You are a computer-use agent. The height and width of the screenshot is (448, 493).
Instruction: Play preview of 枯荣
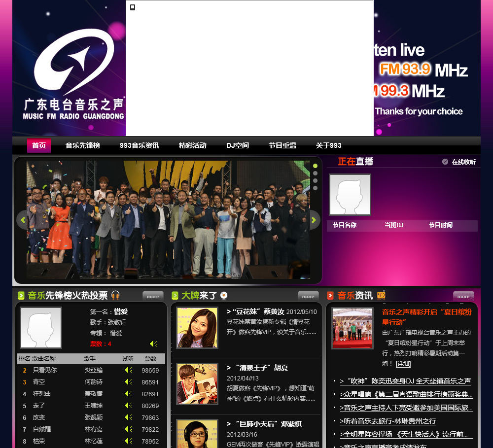tap(128, 441)
